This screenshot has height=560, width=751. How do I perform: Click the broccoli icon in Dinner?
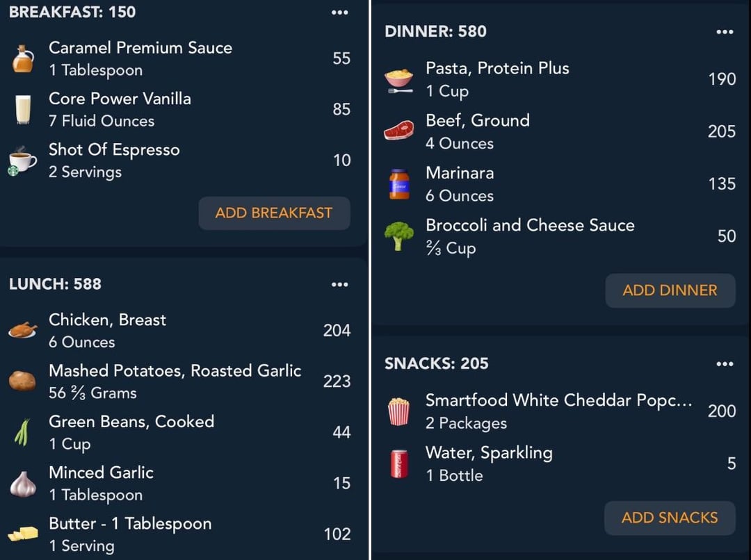pos(399,236)
